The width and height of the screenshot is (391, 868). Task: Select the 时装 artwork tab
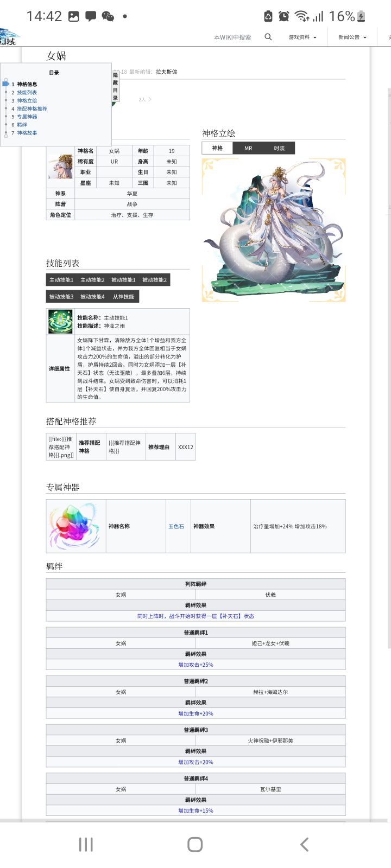(279, 148)
